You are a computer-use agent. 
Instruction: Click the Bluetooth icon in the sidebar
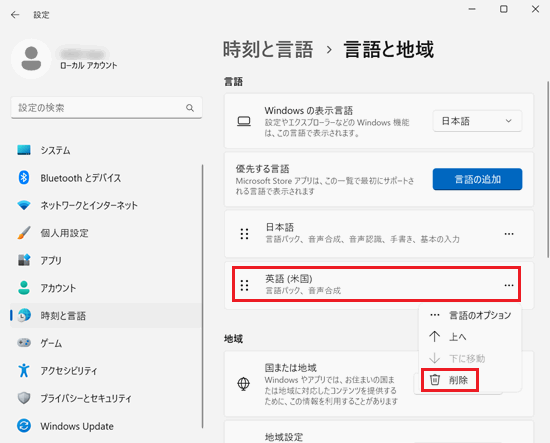[x=24, y=177]
